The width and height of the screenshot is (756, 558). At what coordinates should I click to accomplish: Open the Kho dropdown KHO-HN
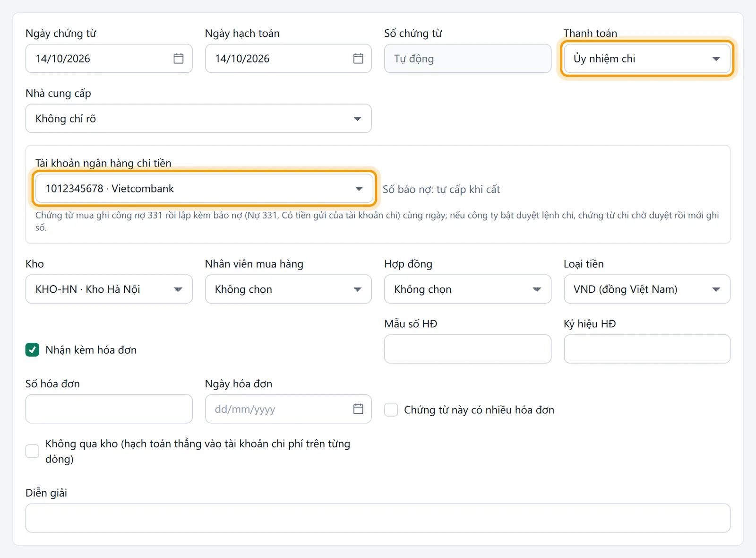tap(109, 289)
